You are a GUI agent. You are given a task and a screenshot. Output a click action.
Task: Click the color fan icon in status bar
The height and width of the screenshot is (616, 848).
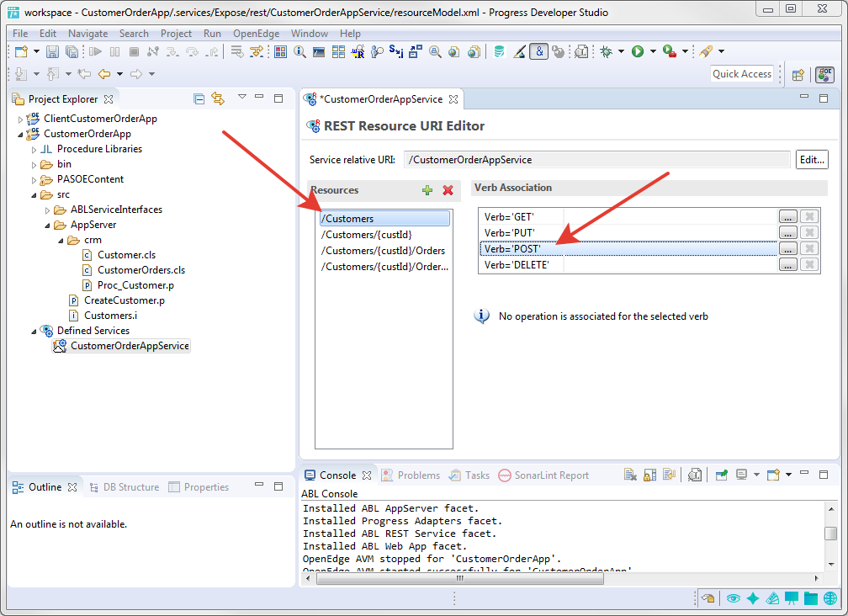click(772, 598)
